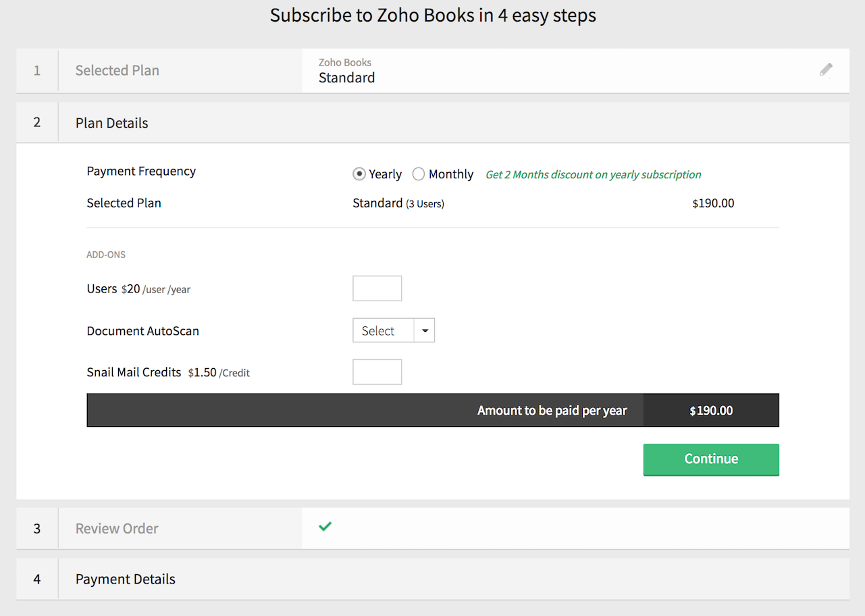Click step number 4 badge
Screen dimensions: 865x616
(36, 579)
